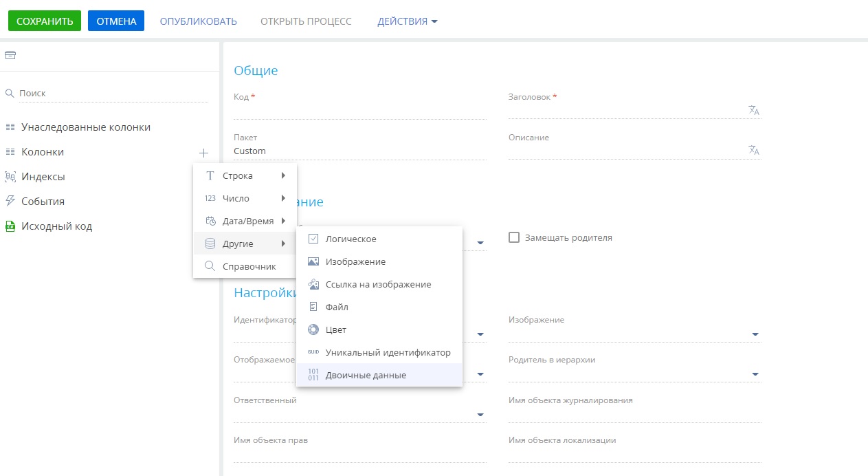This screenshot has height=476, width=868.
Task: Enable Замещать родителя checkbox
Action: [513, 237]
